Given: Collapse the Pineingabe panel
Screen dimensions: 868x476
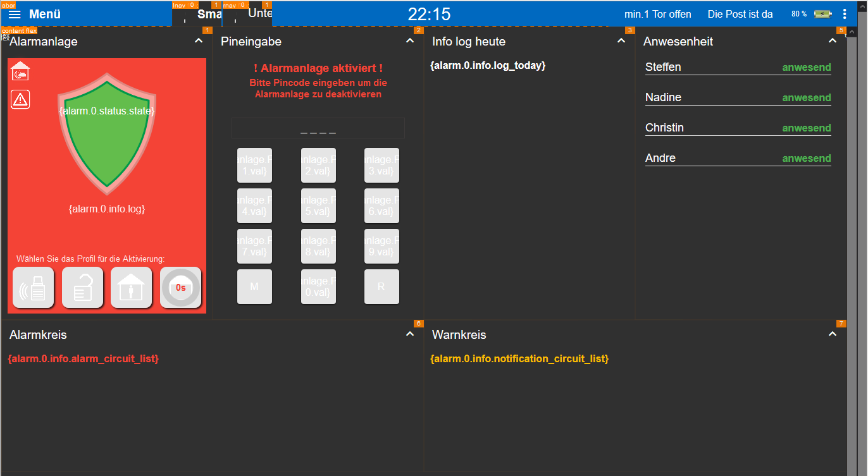Looking at the screenshot, I should tap(410, 41).
